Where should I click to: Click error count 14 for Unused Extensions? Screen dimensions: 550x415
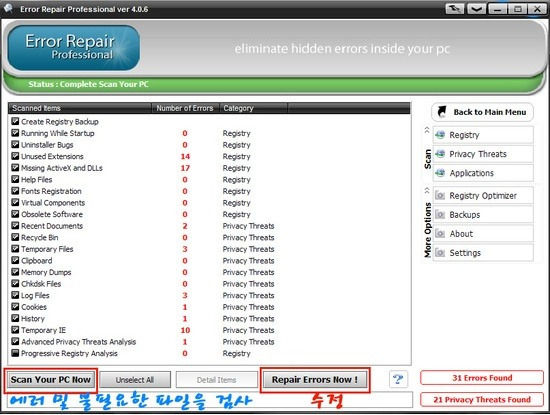click(x=185, y=156)
